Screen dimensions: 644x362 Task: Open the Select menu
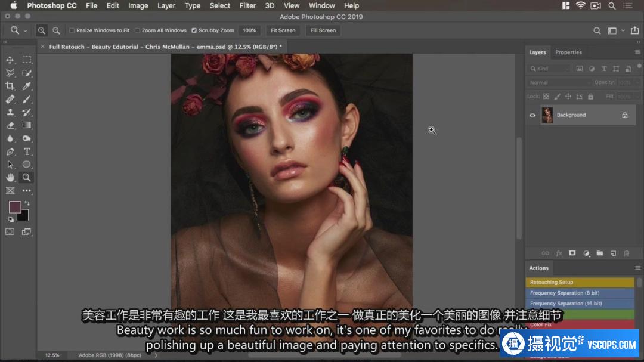219,6
